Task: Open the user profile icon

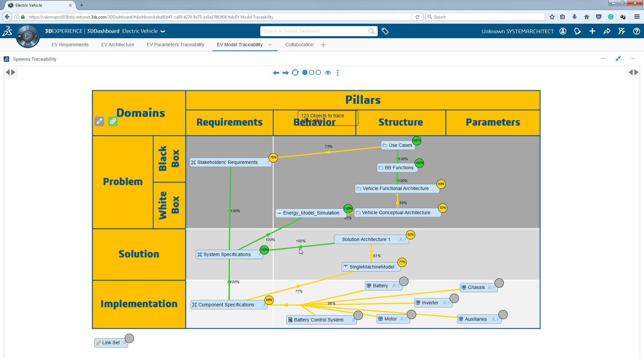Action: pyautogui.click(x=563, y=31)
